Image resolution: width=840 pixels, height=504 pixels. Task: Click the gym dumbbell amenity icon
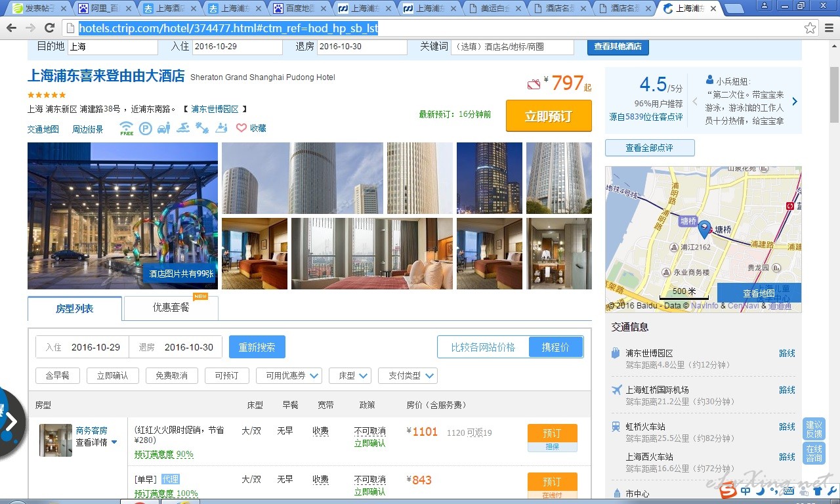pyautogui.click(x=202, y=128)
